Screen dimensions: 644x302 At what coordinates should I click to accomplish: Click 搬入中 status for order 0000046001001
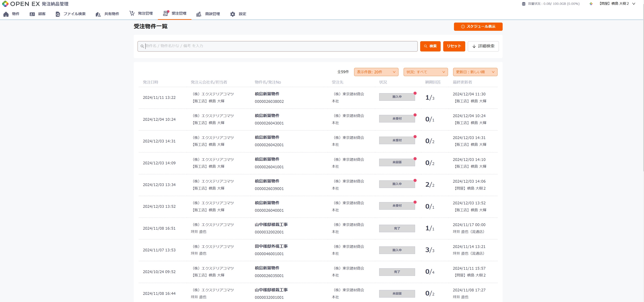[x=397, y=250]
